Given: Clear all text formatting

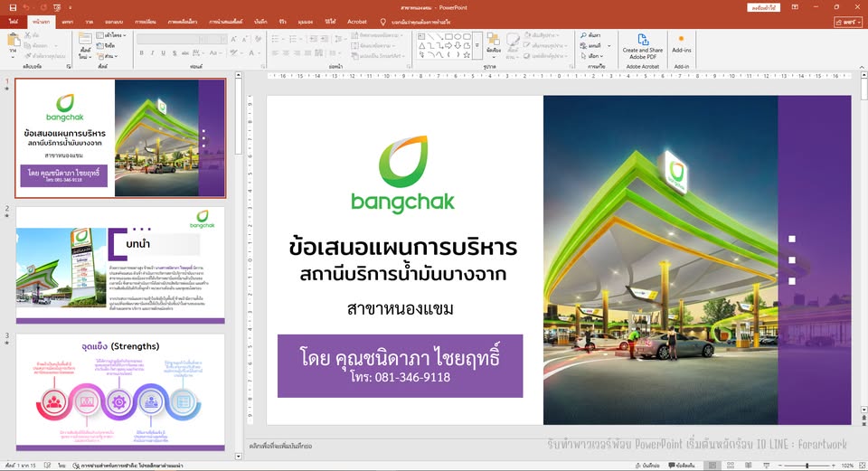Looking at the screenshot, I should (x=259, y=39).
